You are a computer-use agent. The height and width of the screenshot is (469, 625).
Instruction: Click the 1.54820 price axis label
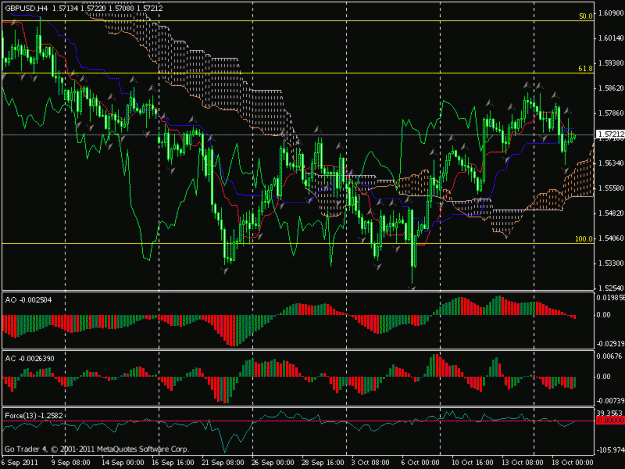[x=611, y=213]
